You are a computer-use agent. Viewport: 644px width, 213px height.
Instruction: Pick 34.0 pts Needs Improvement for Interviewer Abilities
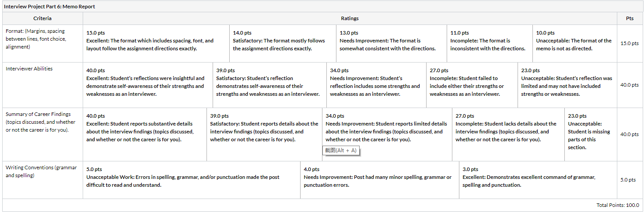coord(376,85)
